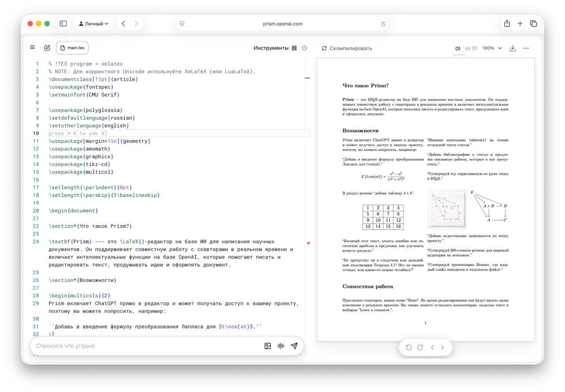Click the clockwise arrow in PDF preview
This screenshot has height=392, width=565.
420,347
